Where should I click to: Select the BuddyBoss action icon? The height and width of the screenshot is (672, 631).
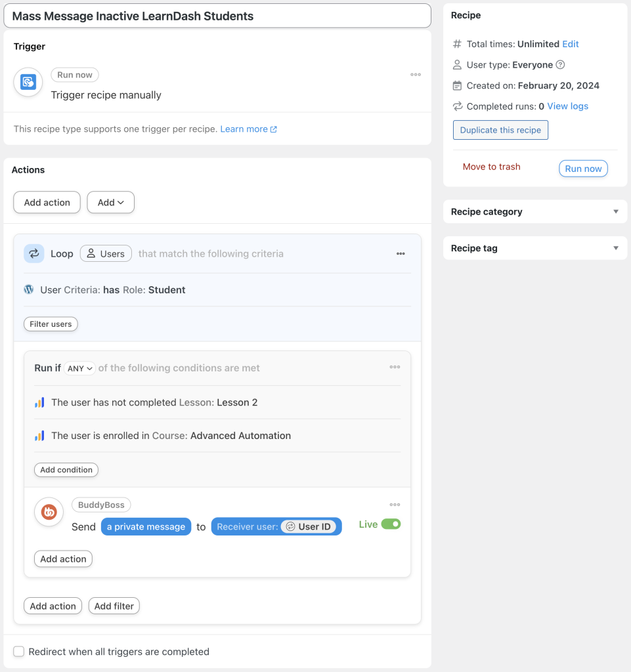(49, 511)
